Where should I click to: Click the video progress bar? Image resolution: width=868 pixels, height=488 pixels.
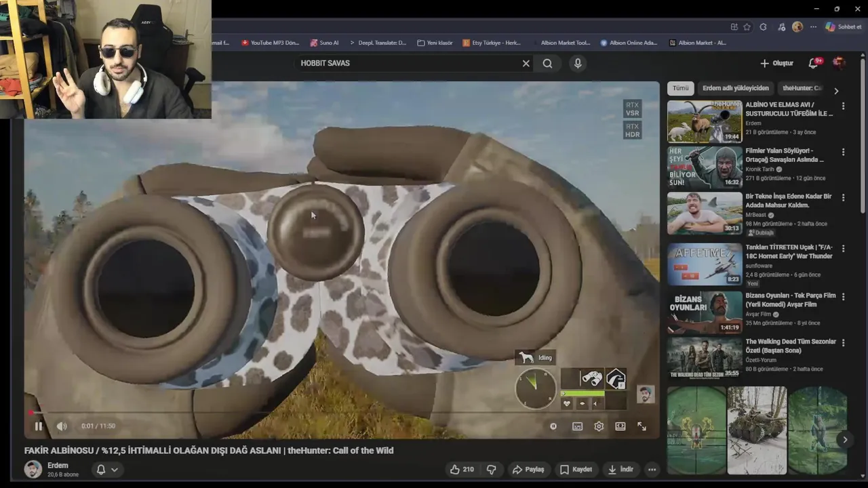point(342,413)
